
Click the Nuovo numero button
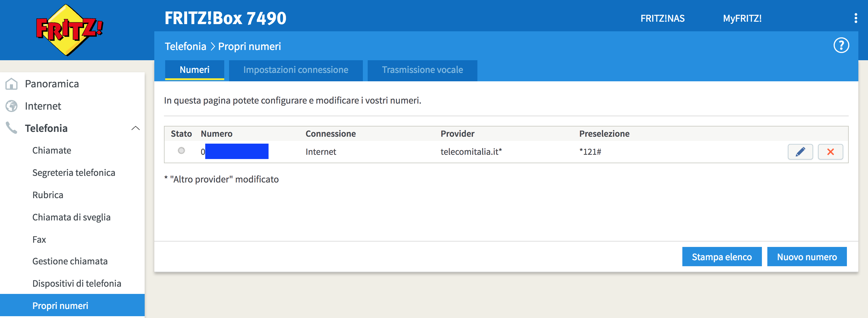point(807,257)
